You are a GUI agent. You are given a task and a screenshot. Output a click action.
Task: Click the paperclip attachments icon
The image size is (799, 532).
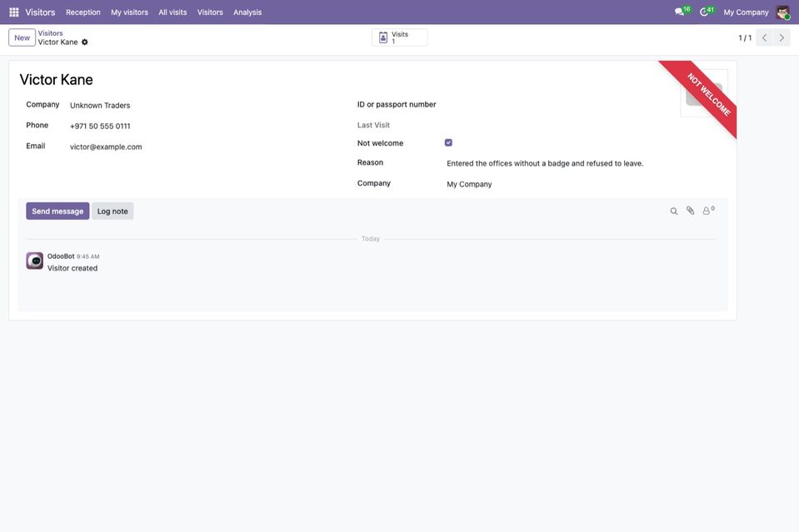[690, 211]
